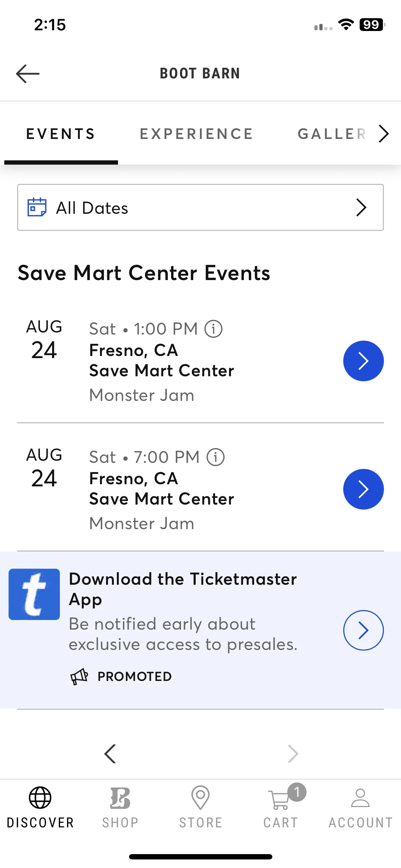Open info icon for 7:00 PM event
This screenshot has width=401, height=868.
click(x=216, y=457)
